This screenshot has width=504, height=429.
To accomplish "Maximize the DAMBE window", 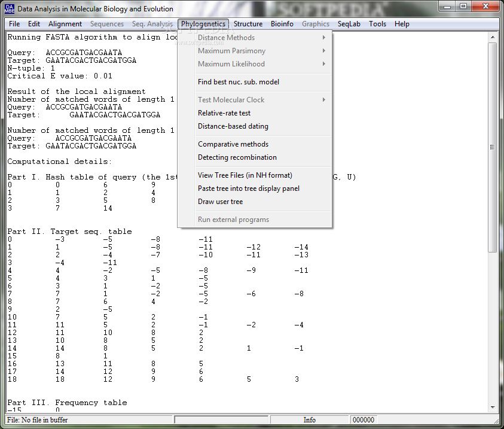I will click(x=463, y=6).
